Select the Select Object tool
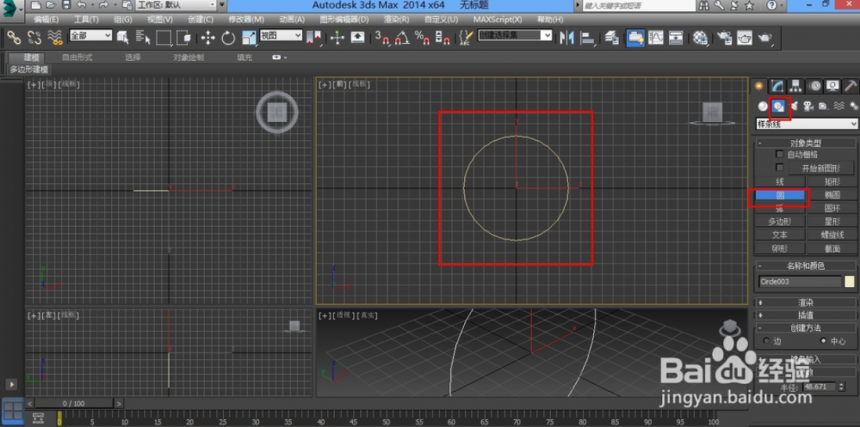 click(123, 38)
